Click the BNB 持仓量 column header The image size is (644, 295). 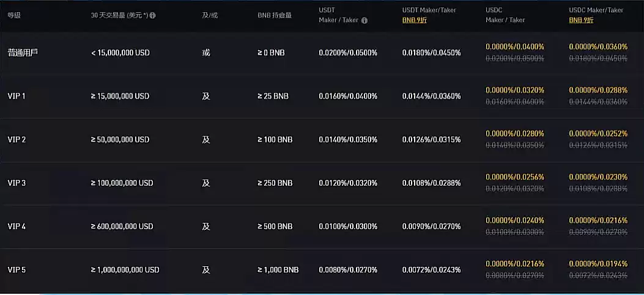(x=275, y=15)
